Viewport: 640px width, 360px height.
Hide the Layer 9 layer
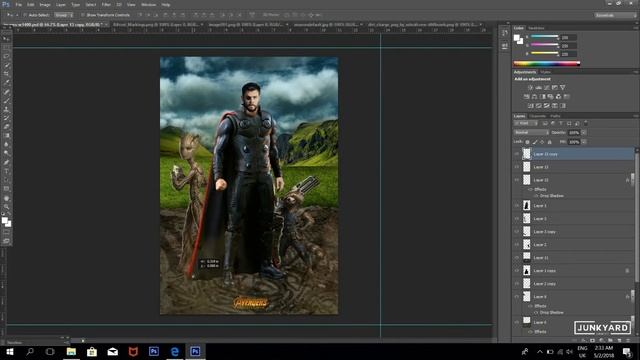(517, 297)
